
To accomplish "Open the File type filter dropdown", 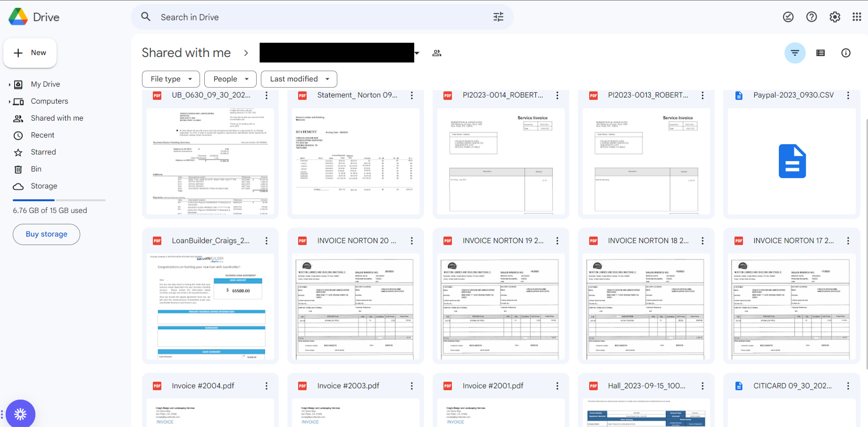I will [171, 79].
